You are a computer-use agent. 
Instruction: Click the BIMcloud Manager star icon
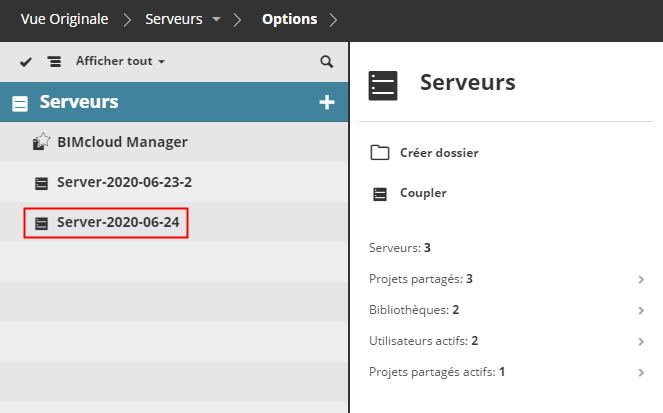[x=41, y=142]
